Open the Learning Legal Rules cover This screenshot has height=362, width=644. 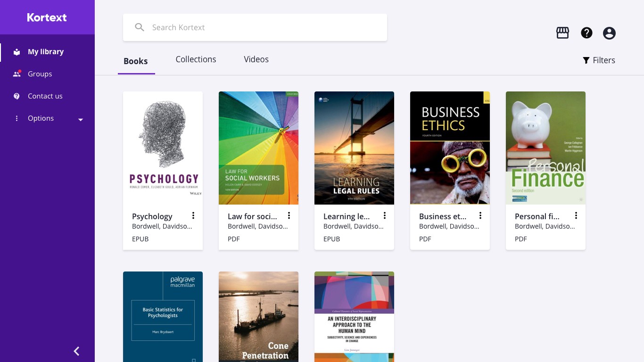[x=354, y=148]
